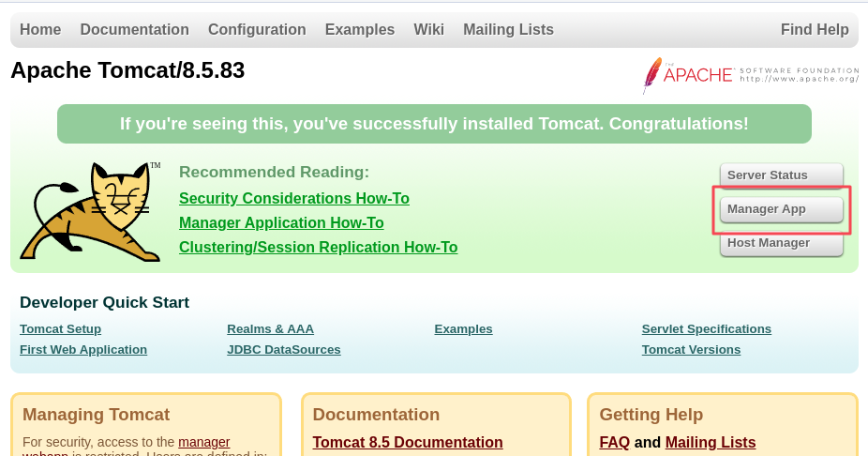868x456 pixels.
Task: Follow the Tomcat Setup link
Action: [x=60, y=329]
